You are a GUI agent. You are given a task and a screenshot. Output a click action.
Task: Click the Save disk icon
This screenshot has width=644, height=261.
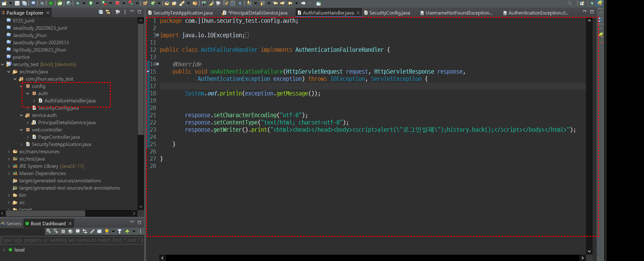(x=17, y=3)
